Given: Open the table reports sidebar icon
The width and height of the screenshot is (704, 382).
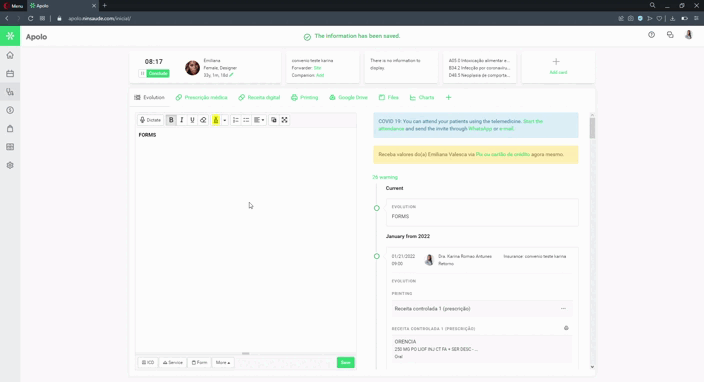Looking at the screenshot, I should pos(10,147).
